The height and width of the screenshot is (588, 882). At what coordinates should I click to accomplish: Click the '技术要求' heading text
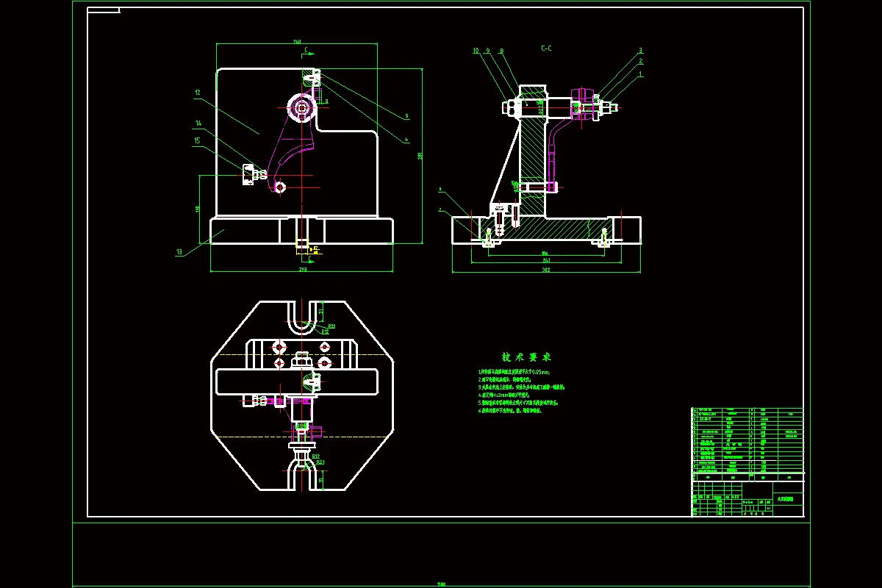(526, 357)
